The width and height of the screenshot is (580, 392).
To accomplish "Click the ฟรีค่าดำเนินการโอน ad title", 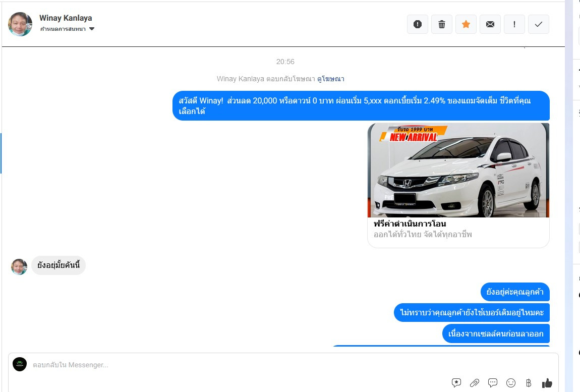I will 410,223.
